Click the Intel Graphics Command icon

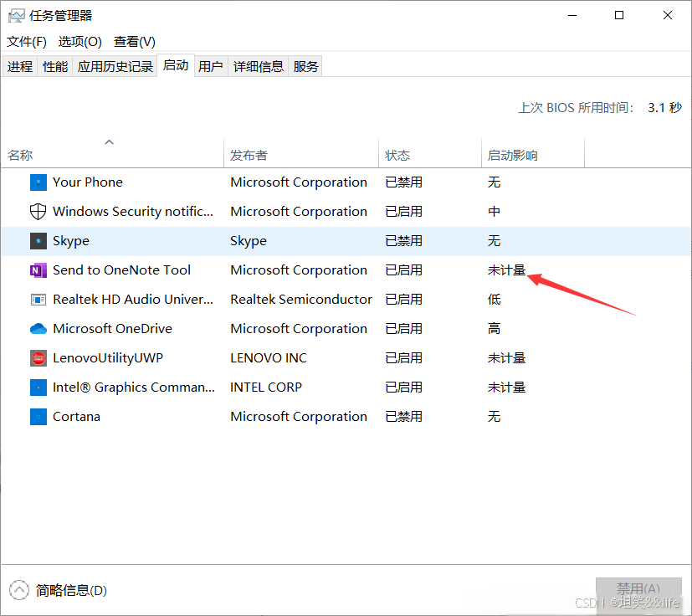(38, 388)
